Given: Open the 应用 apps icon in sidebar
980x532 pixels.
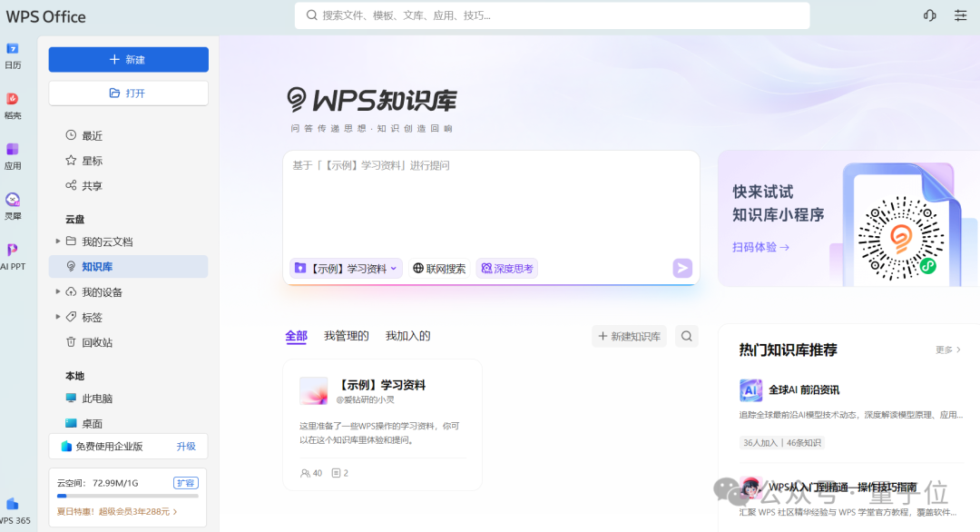Looking at the screenshot, I should tap(14, 154).
